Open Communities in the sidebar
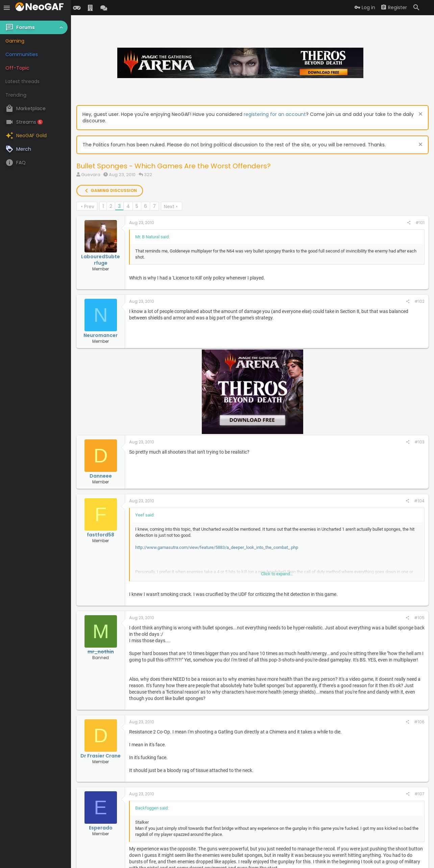 [22, 54]
